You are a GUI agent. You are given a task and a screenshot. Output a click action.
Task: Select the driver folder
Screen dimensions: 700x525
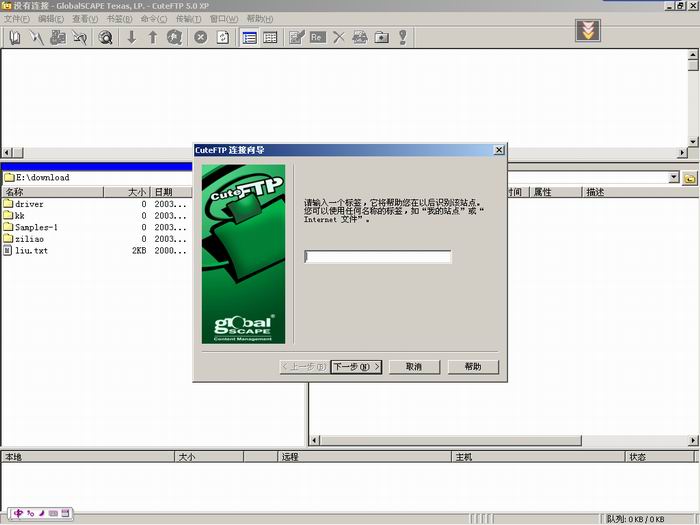[23, 204]
